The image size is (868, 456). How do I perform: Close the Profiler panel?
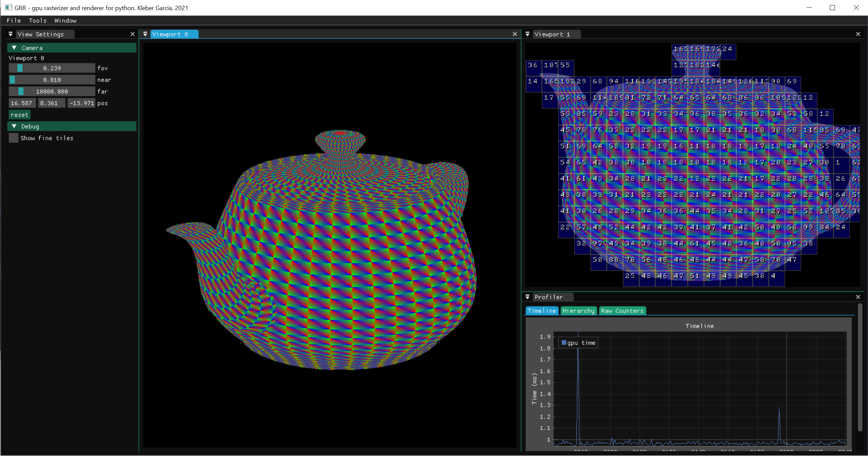(x=858, y=297)
